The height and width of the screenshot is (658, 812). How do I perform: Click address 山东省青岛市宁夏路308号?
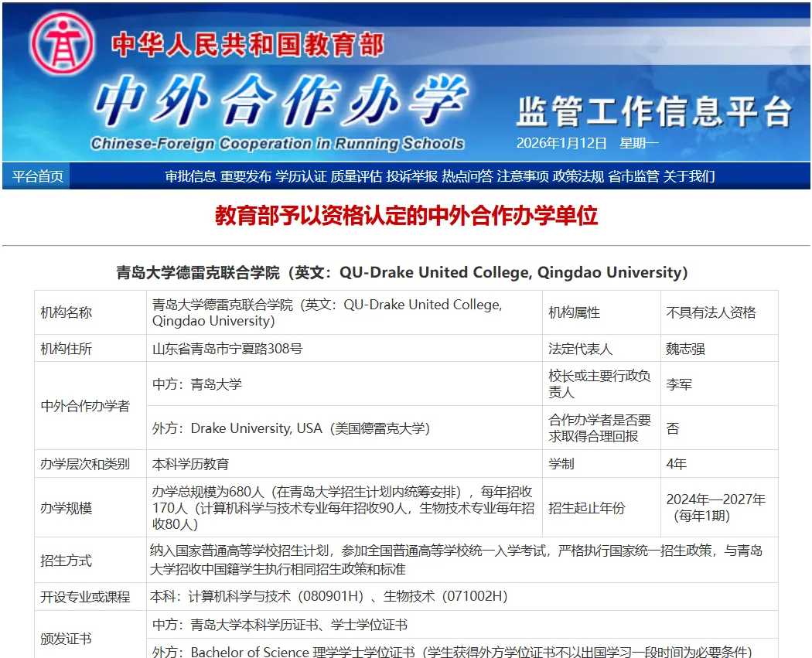pos(227,349)
